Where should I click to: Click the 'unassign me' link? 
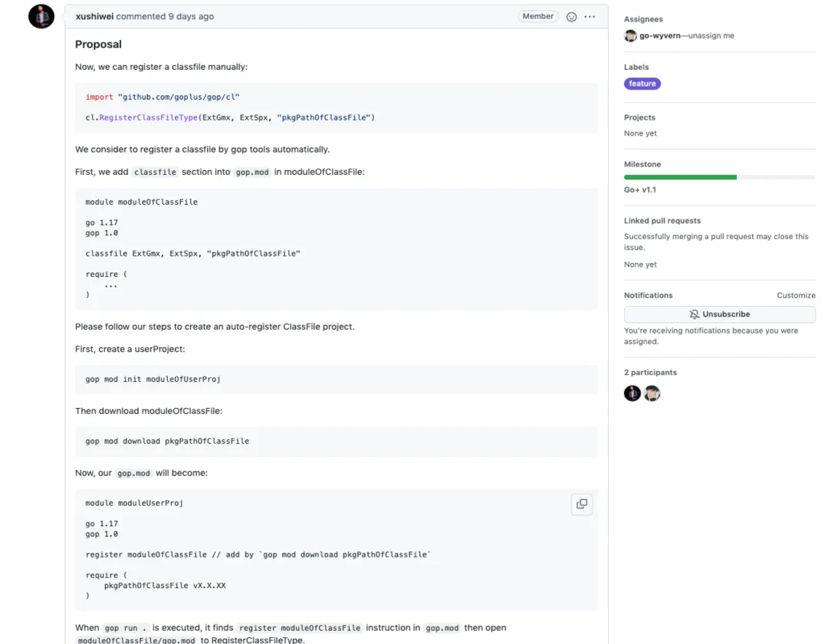pos(711,36)
